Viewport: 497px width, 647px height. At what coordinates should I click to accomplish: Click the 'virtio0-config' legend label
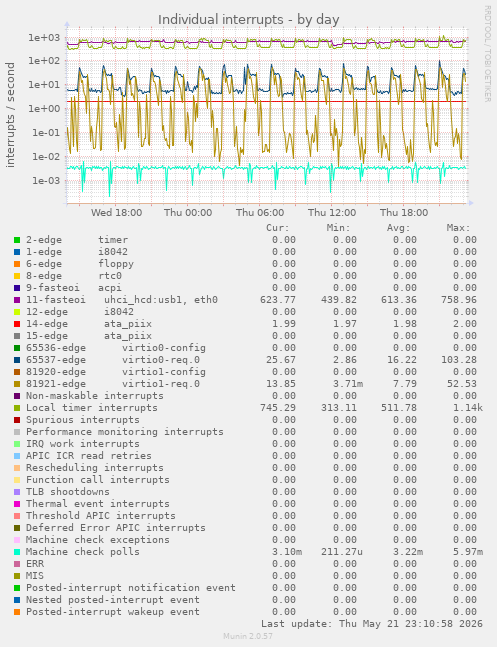pyautogui.click(x=163, y=347)
